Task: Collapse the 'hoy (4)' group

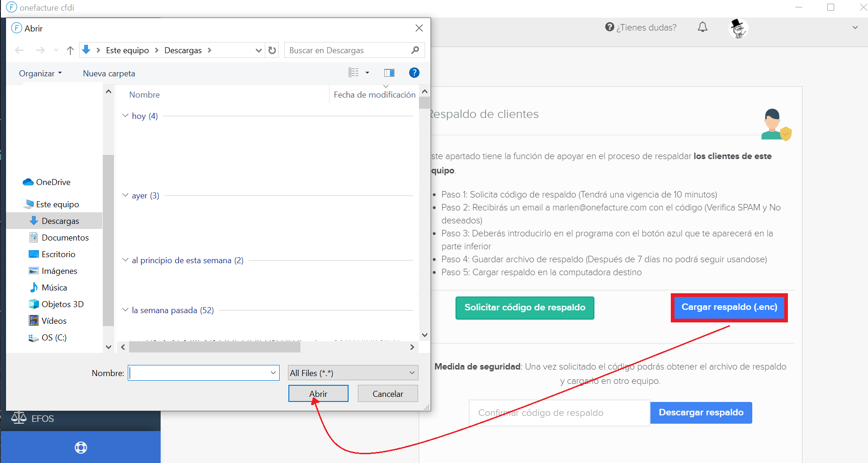Action: (x=125, y=116)
